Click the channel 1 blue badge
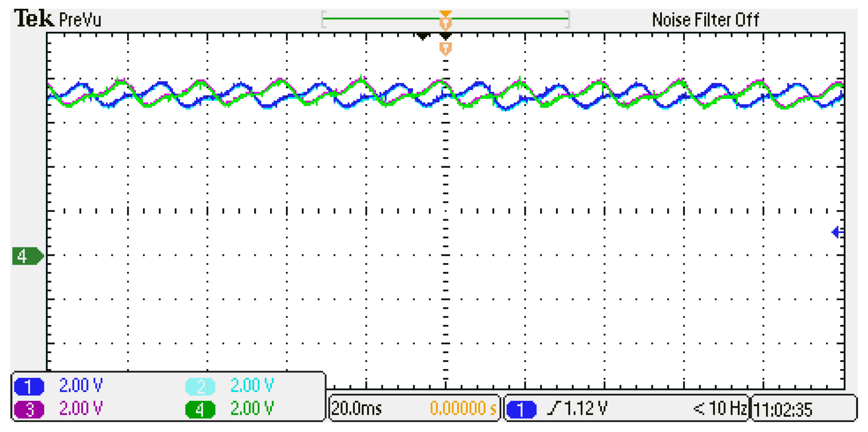The image size is (868, 432). (x=29, y=386)
